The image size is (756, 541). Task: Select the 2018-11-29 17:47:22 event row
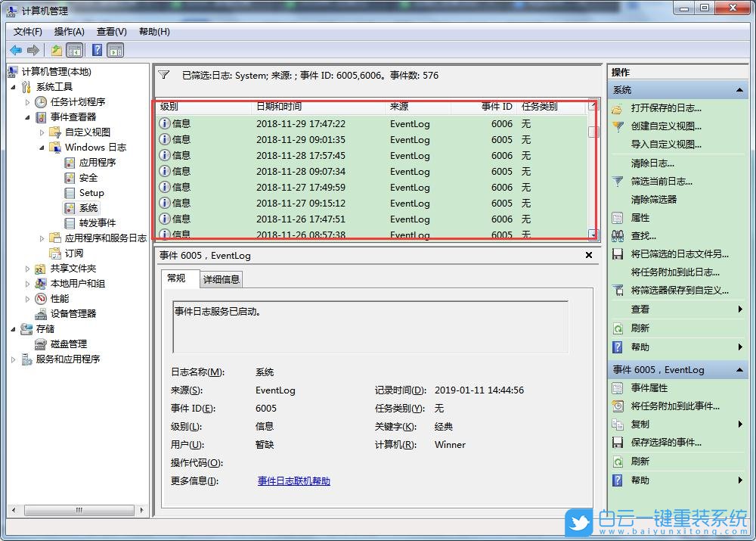click(302, 123)
